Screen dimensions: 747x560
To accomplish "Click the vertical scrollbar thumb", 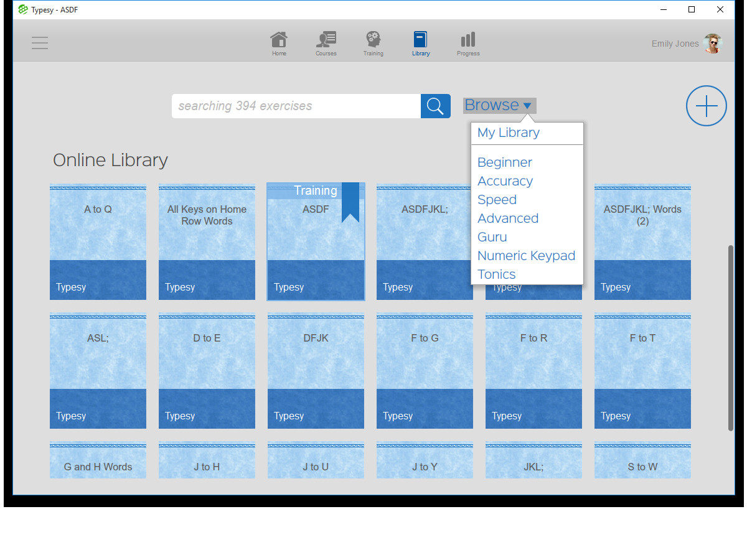I will (731, 338).
